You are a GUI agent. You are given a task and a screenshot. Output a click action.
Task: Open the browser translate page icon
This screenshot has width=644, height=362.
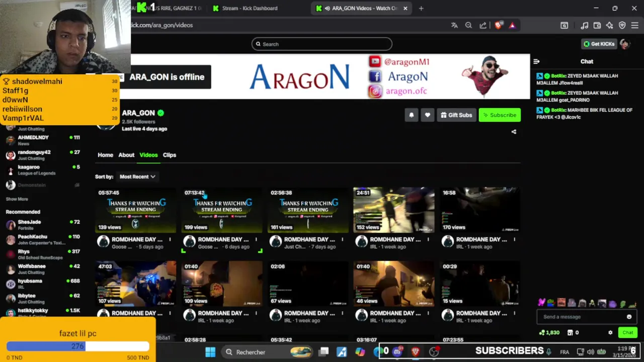click(454, 25)
